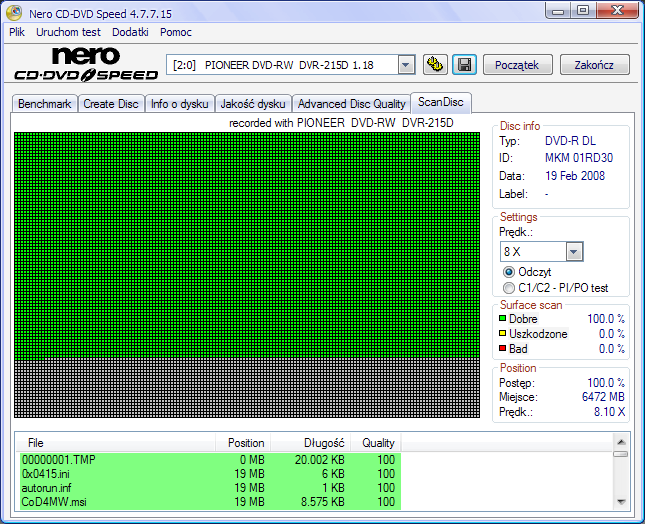645x524 pixels.
Task: Open the Dodatki menu
Action: pos(130,32)
